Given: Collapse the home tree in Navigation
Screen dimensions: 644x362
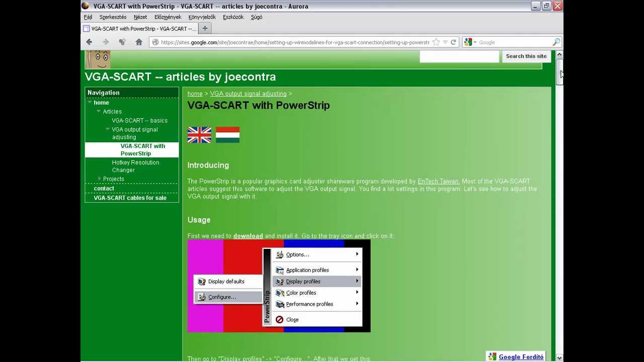Looking at the screenshot, I should click(90, 103).
